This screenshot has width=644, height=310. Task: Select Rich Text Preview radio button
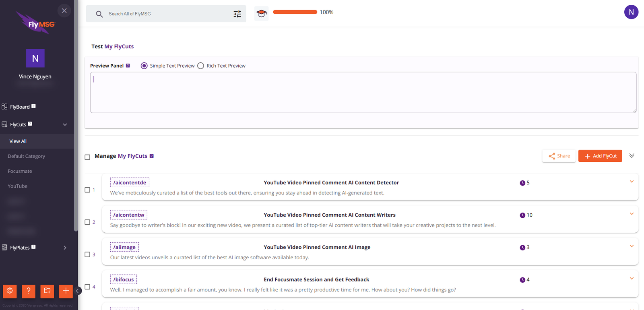coord(200,66)
